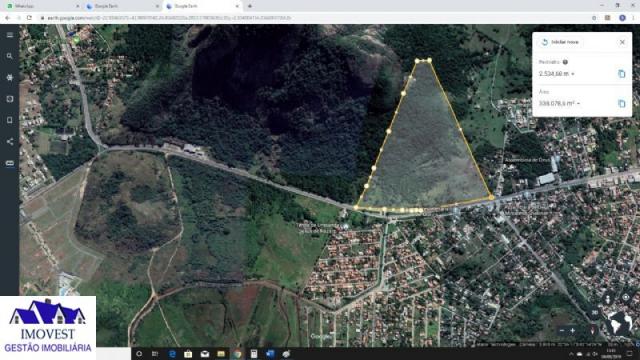
Task: Close the middle Google Earth tab
Action: 157,6
